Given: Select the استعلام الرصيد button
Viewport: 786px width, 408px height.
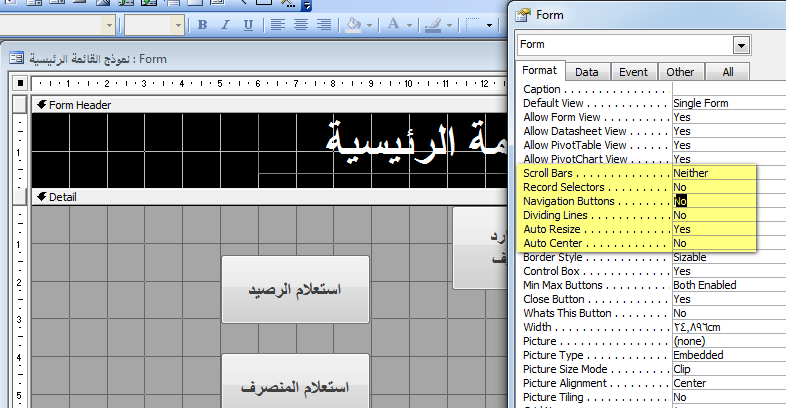Looking at the screenshot, I should [x=295, y=289].
